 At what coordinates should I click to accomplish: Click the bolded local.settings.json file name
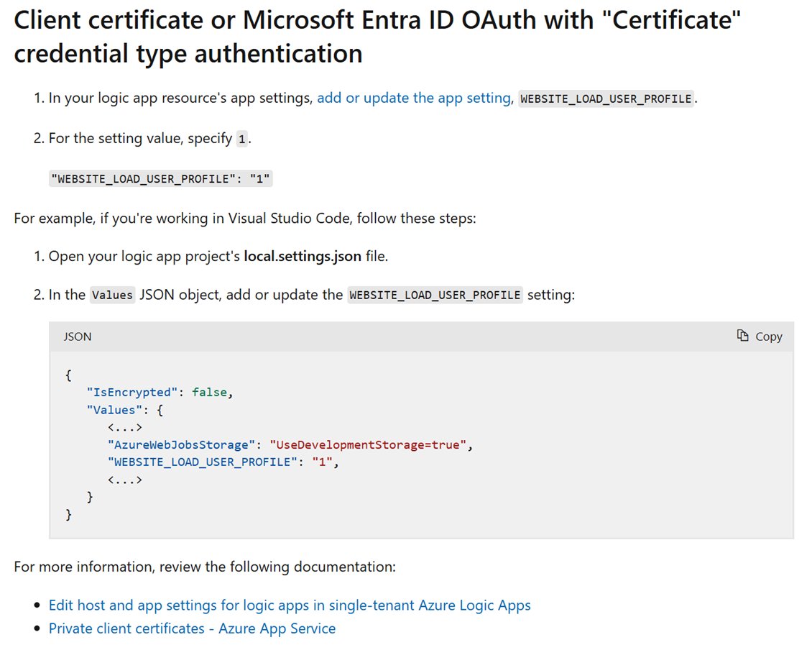coord(299,256)
